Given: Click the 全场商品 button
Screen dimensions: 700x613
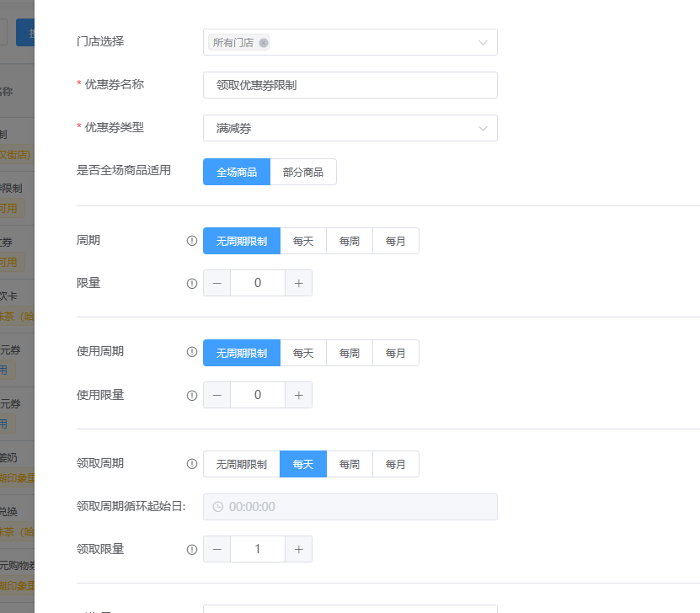Looking at the screenshot, I should tap(236, 171).
